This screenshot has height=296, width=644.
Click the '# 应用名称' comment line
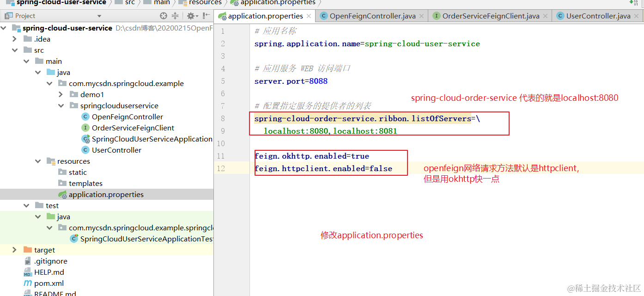click(275, 31)
